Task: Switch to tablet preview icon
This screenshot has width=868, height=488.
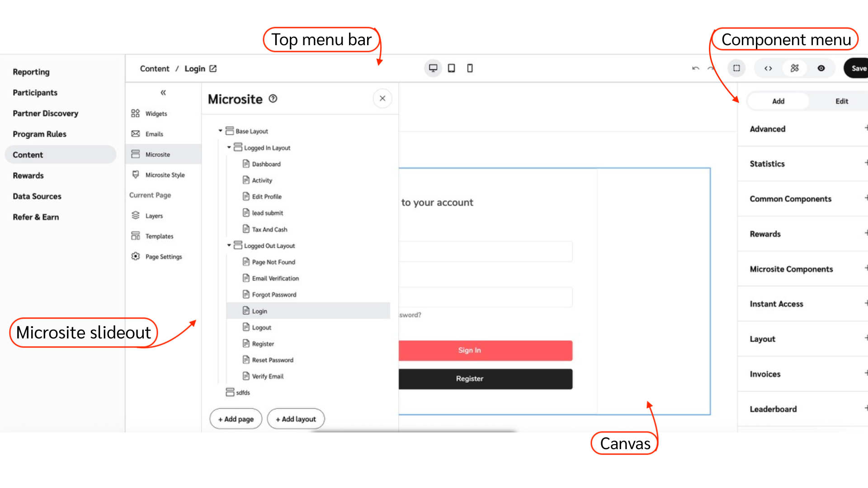Action: click(x=451, y=68)
